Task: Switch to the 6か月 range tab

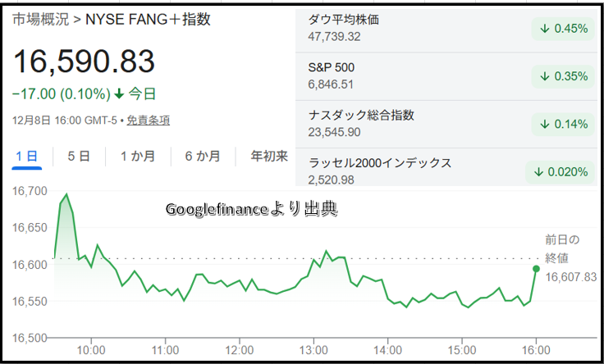Action: click(x=202, y=156)
